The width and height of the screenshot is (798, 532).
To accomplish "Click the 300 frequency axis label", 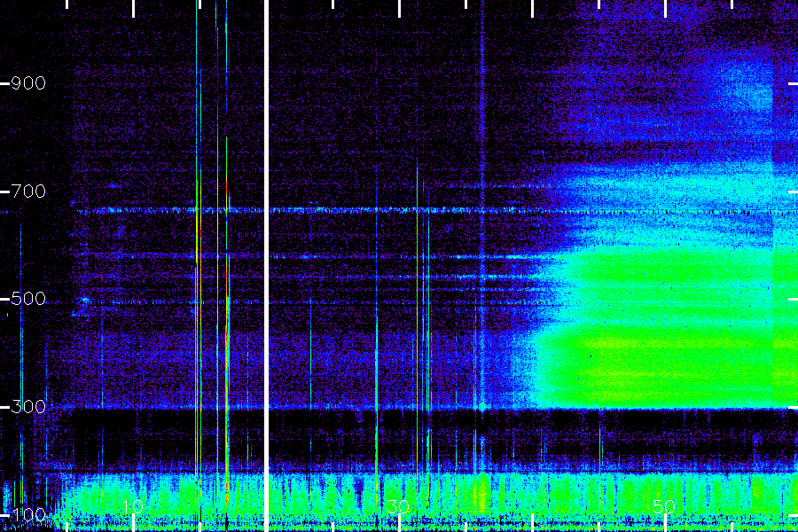I will tap(28, 407).
